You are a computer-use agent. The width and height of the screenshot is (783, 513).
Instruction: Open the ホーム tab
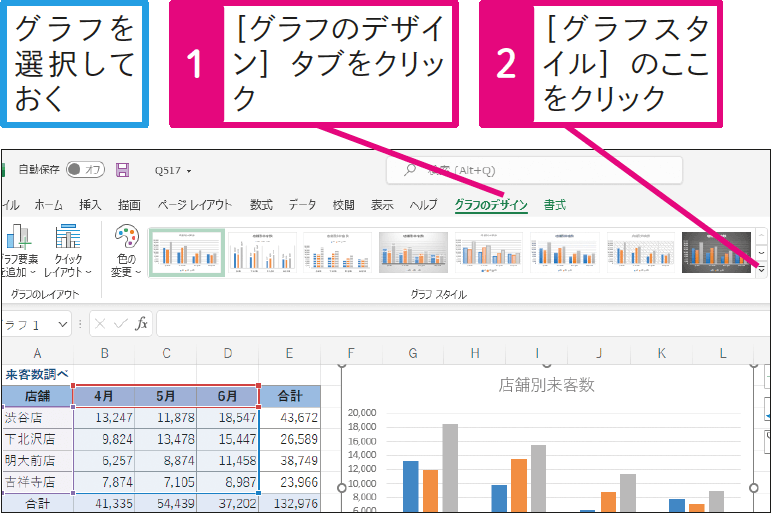click(48, 205)
